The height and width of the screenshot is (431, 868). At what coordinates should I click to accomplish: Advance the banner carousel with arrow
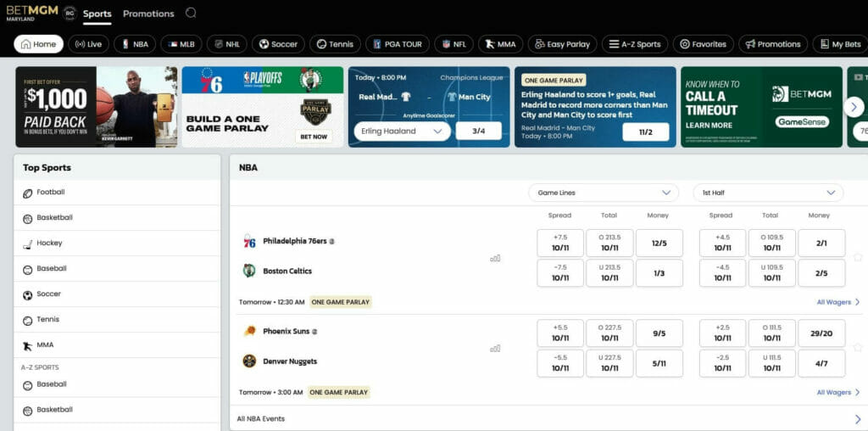[854, 107]
